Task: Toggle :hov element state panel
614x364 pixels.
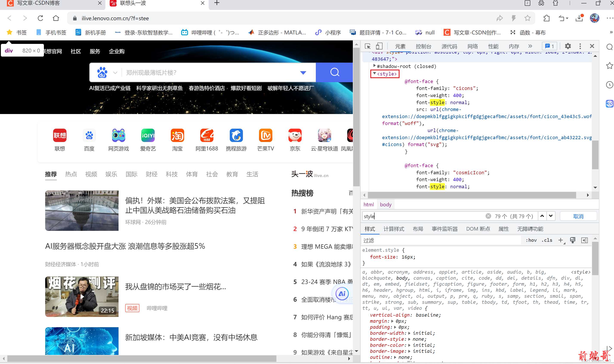Action: coord(531,240)
